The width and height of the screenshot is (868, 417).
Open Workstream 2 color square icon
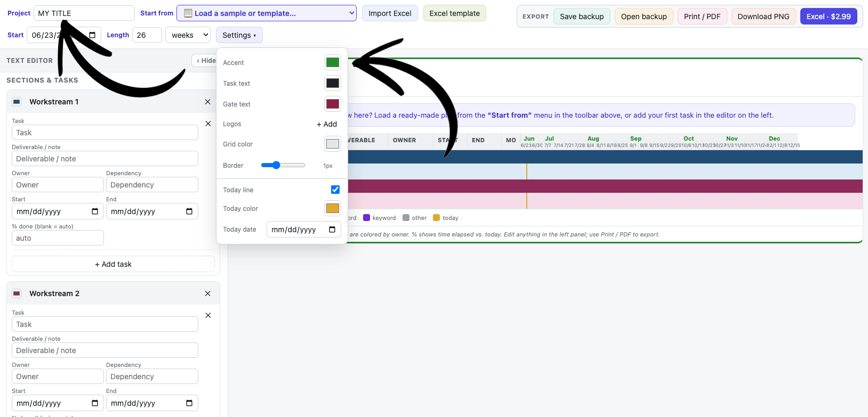pyautogui.click(x=17, y=293)
